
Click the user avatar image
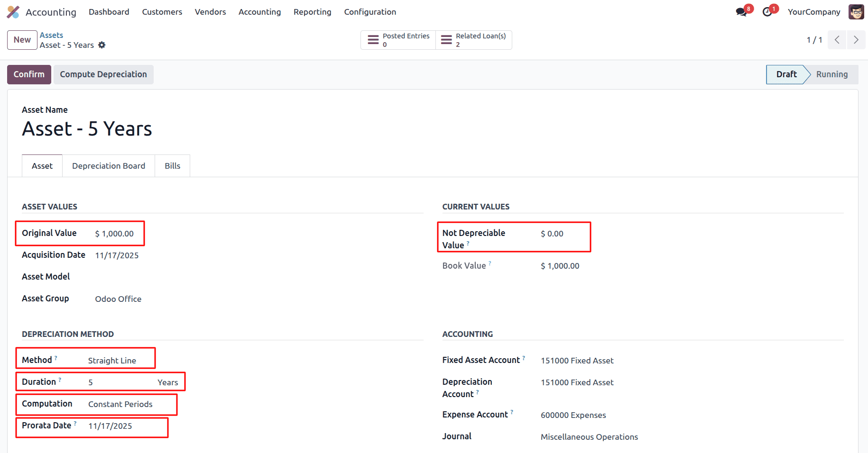pyautogui.click(x=856, y=11)
